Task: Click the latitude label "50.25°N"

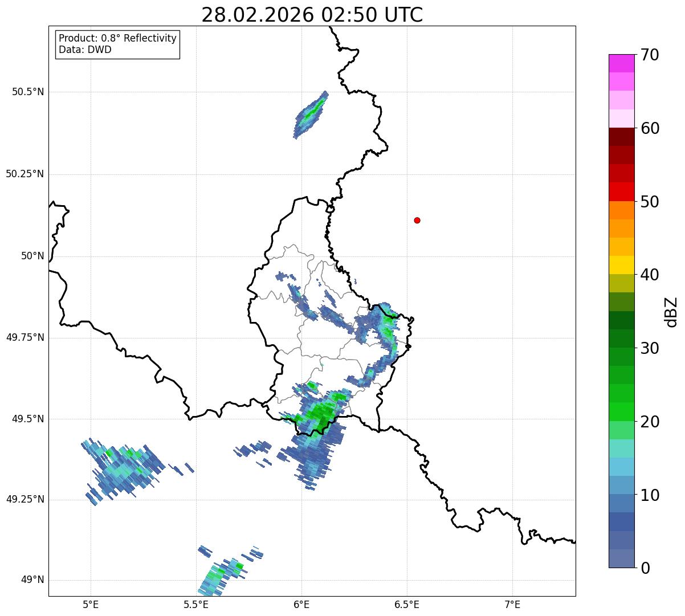Action: point(25,174)
